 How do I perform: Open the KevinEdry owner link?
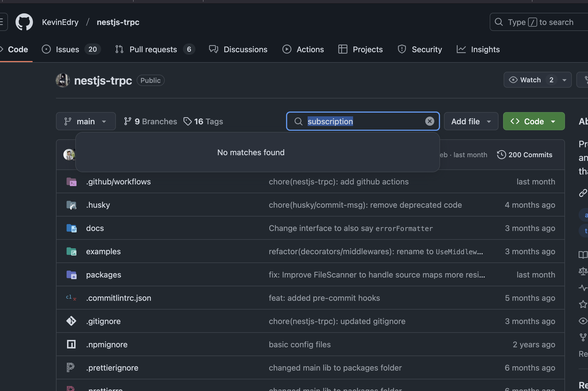click(x=60, y=22)
